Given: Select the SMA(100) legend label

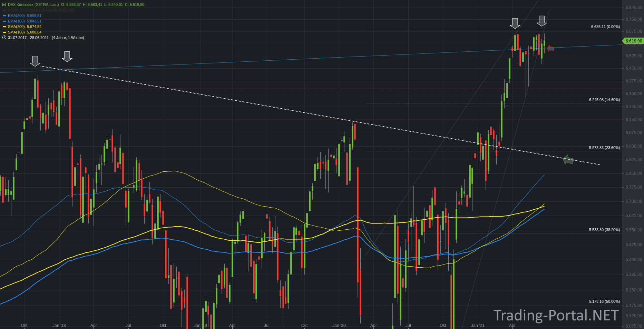Looking at the screenshot, I should click(16, 32).
